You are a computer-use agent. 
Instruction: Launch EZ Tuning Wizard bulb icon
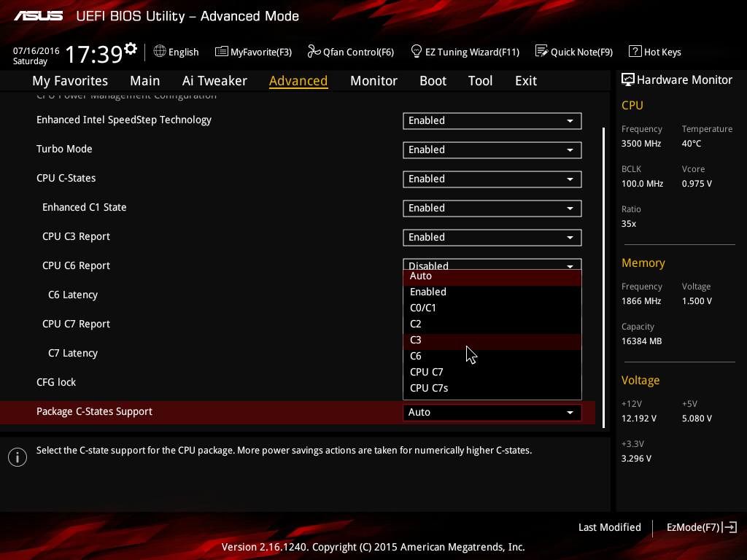point(416,51)
